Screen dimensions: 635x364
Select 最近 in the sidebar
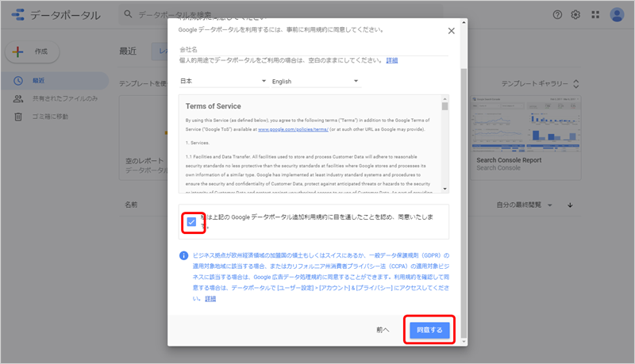[x=55, y=80]
